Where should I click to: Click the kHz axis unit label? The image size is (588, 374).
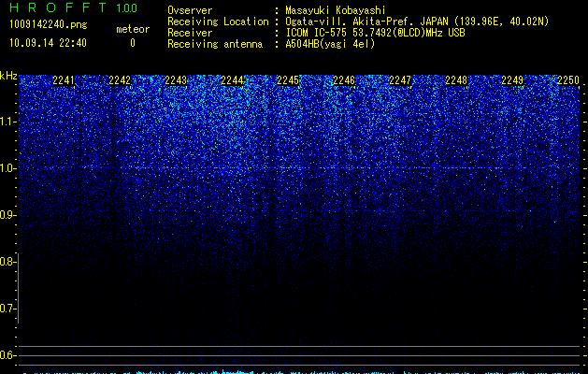click(x=8, y=76)
